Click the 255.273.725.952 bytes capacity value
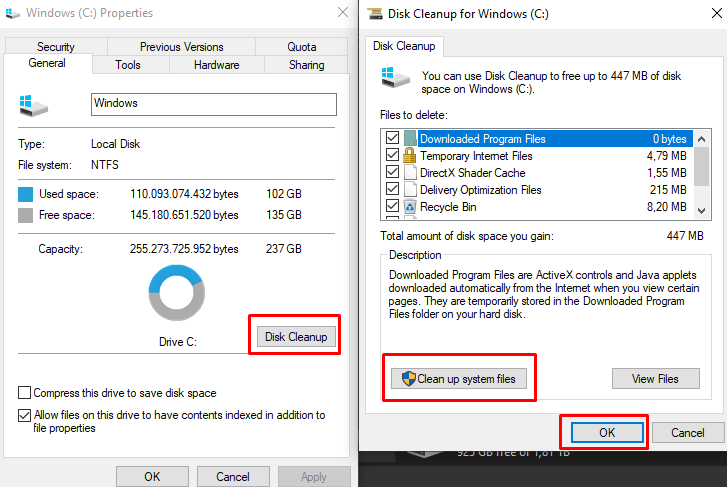 (x=184, y=249)
